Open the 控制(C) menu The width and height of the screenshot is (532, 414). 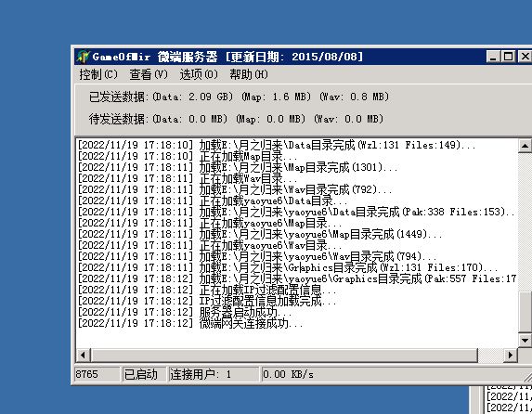pyautogui.click(x=98, y=74)
